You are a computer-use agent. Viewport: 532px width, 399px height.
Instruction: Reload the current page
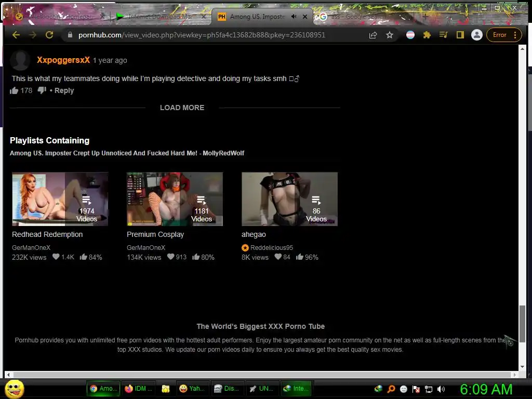click(49, 35)
